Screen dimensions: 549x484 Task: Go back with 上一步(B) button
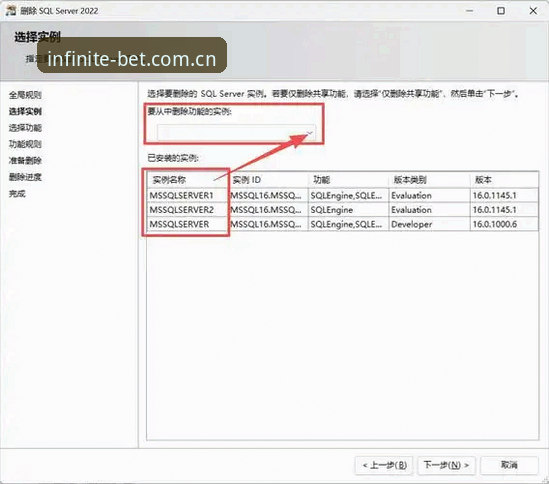(384, 465)
